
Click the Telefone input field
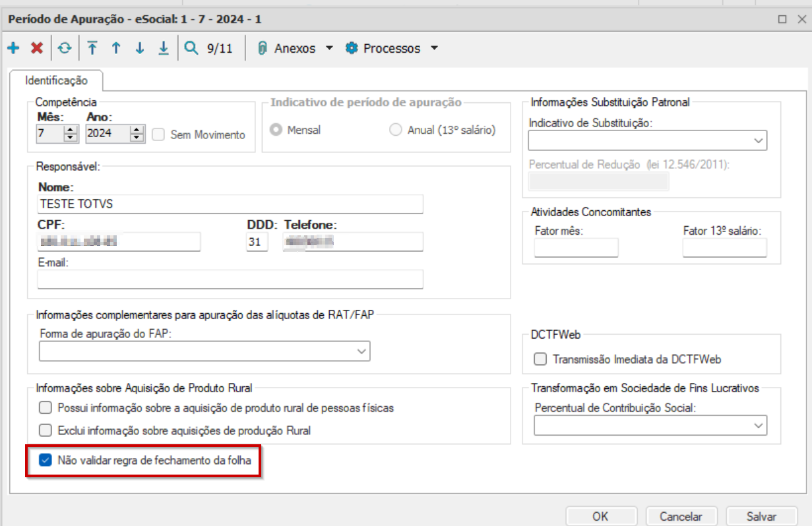pyautogui.click(x=353, y=242)
